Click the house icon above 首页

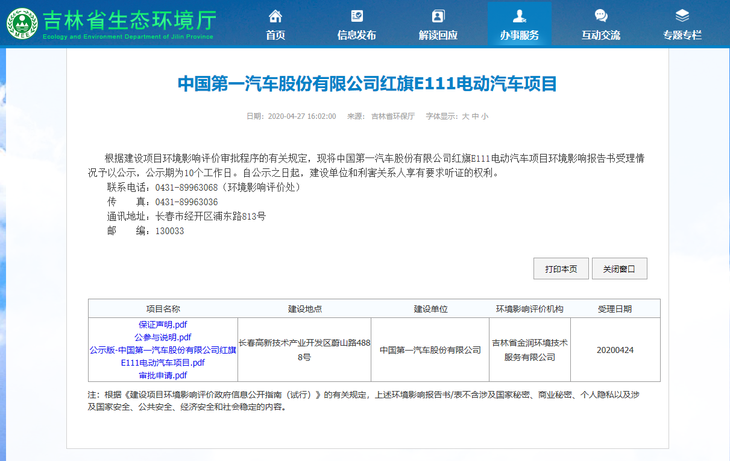click(x=275, y=16)
